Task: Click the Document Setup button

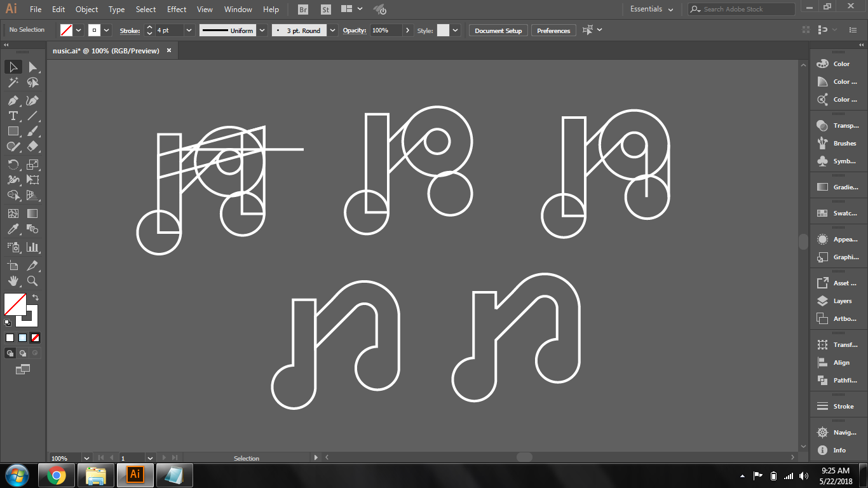Action: click(x=498, y=30)
